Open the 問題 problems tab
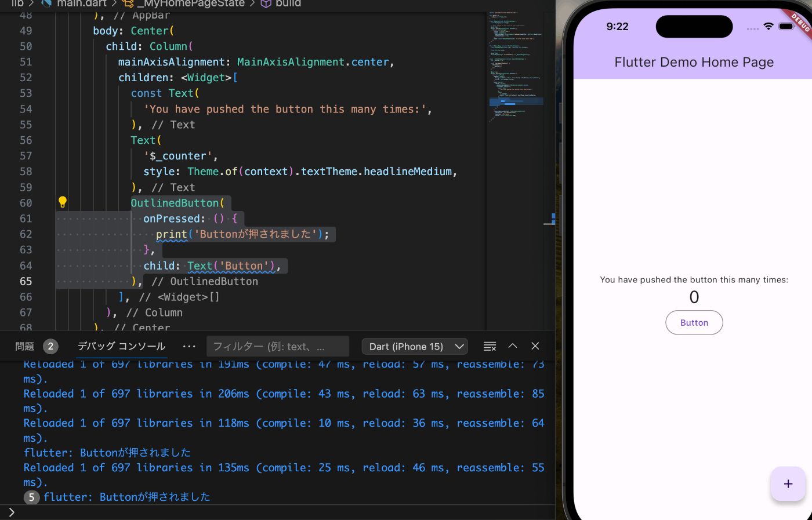Viewport: 812px width, 520px height. 25,347
